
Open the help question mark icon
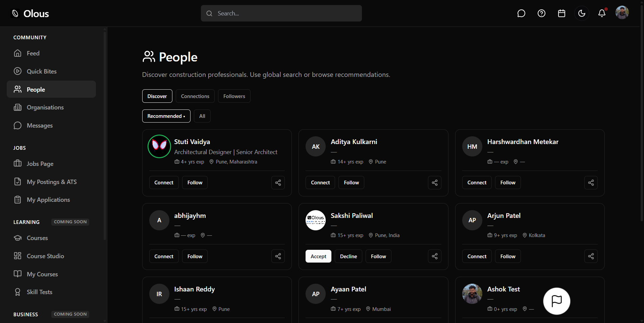(x=541, y=13)
